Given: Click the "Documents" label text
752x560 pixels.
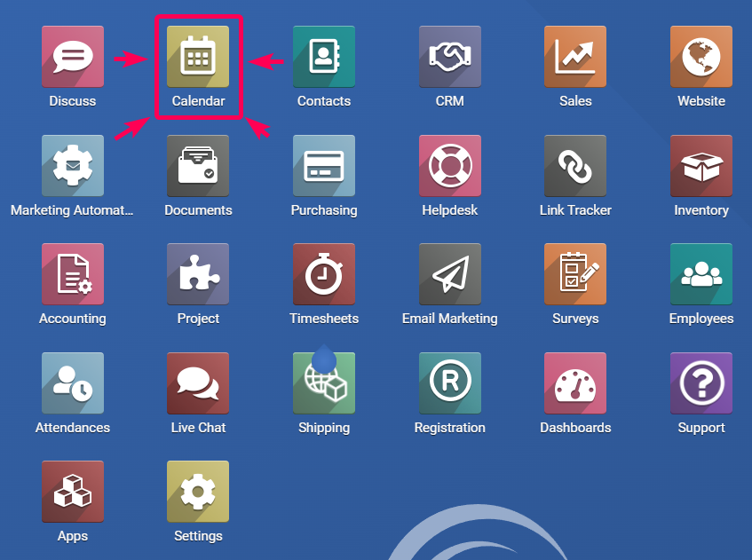Looking at the screenshot, I should [x=198, y=210].
